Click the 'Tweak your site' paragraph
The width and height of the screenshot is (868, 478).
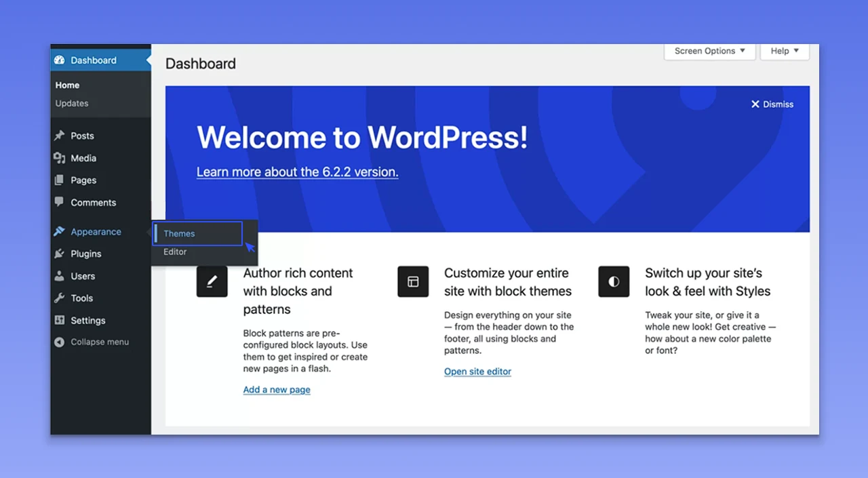coord(711,333)
